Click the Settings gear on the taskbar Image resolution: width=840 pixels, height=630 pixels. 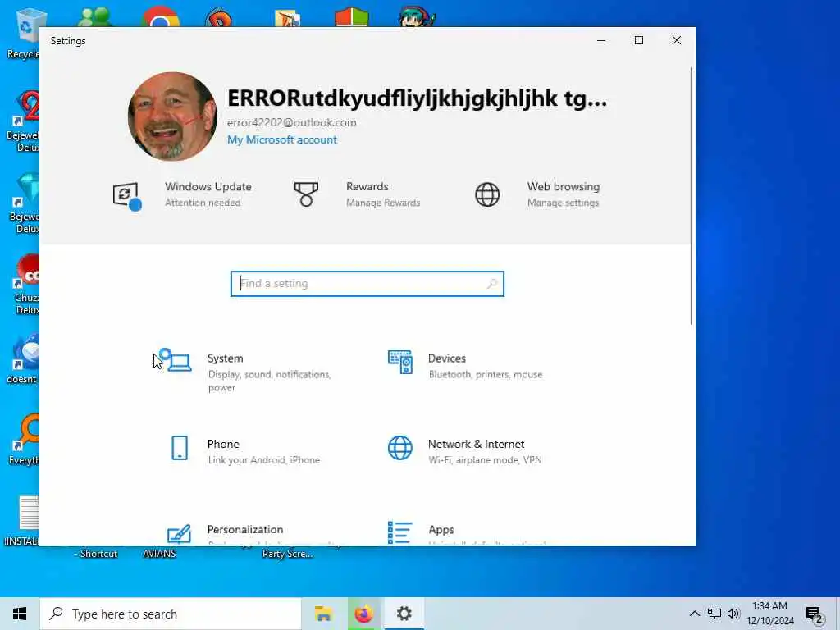[404, 614]
